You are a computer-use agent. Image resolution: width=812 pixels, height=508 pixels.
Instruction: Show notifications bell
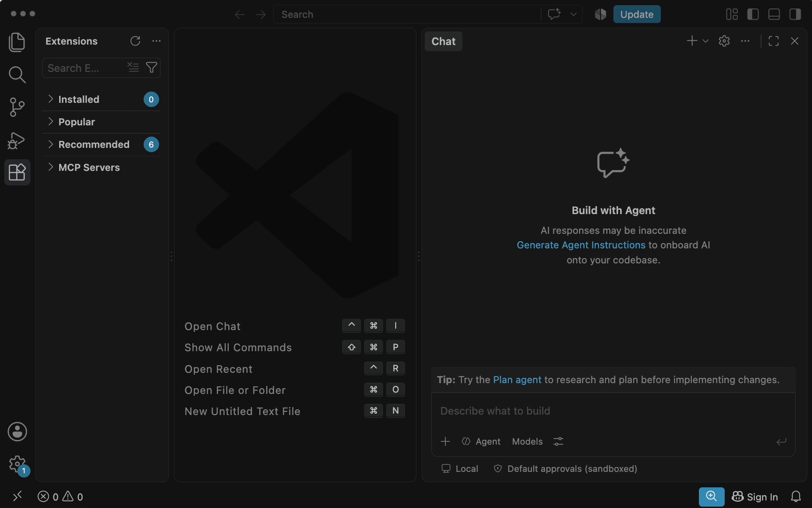pyautogui.click(x=796, y=496)
